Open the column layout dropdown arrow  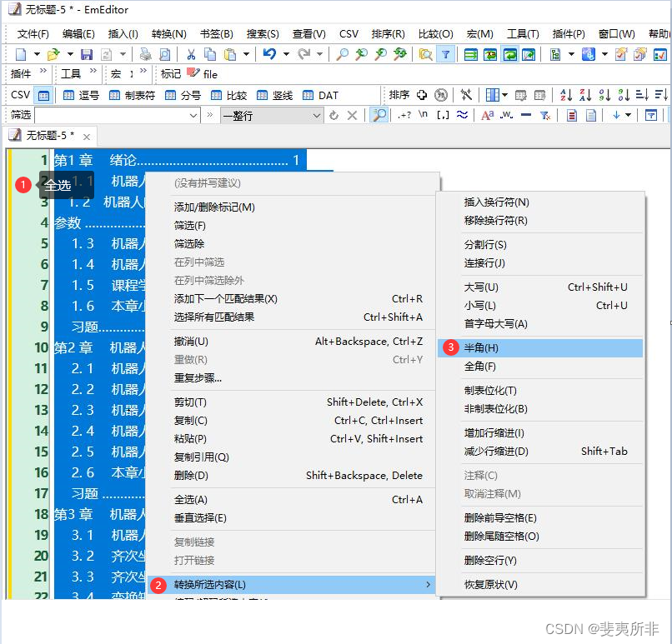(x=504, y=95)
